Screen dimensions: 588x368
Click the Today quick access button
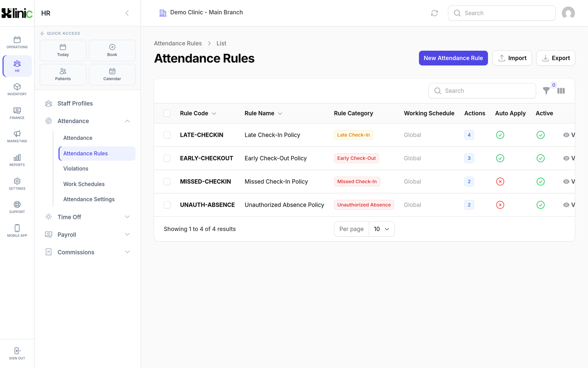[x=63, y=50]
